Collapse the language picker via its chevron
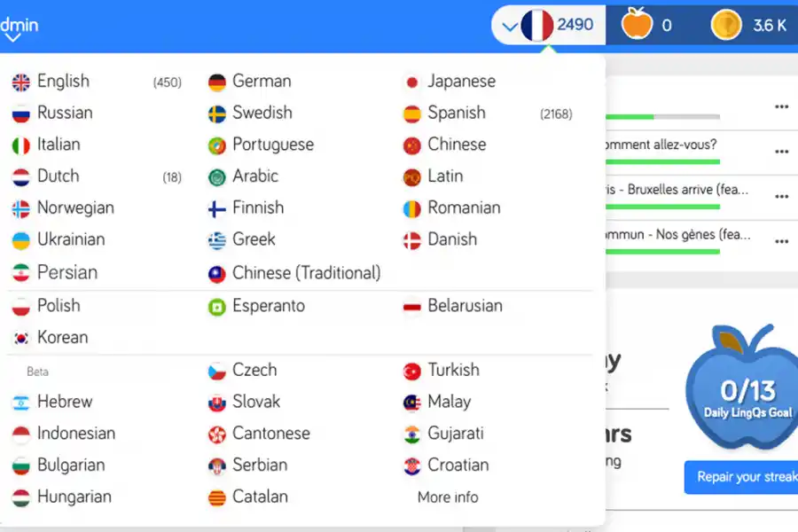 510,26
